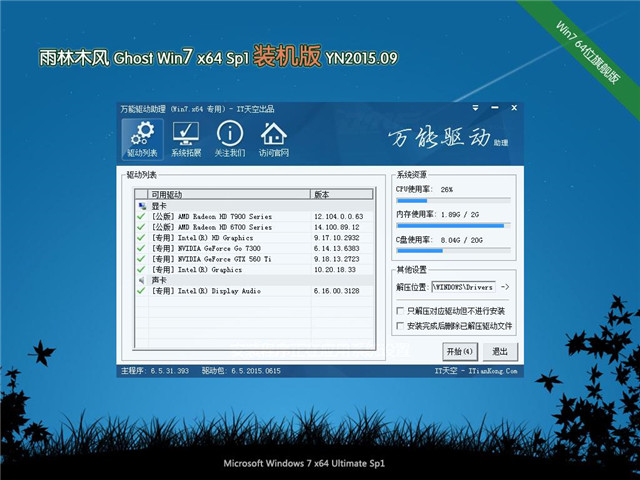
Task: Open the 关注我们 info icon
Action: tap(230, 140)
